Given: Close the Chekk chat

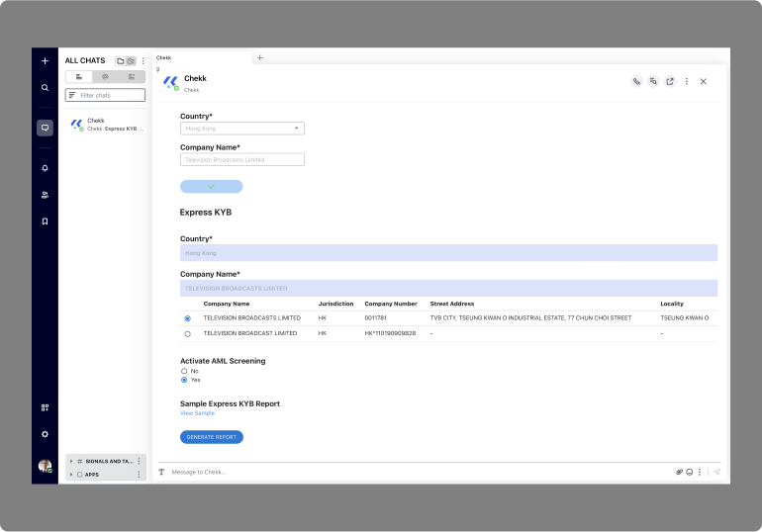Looking at the screenshot, I should point(704,81).
